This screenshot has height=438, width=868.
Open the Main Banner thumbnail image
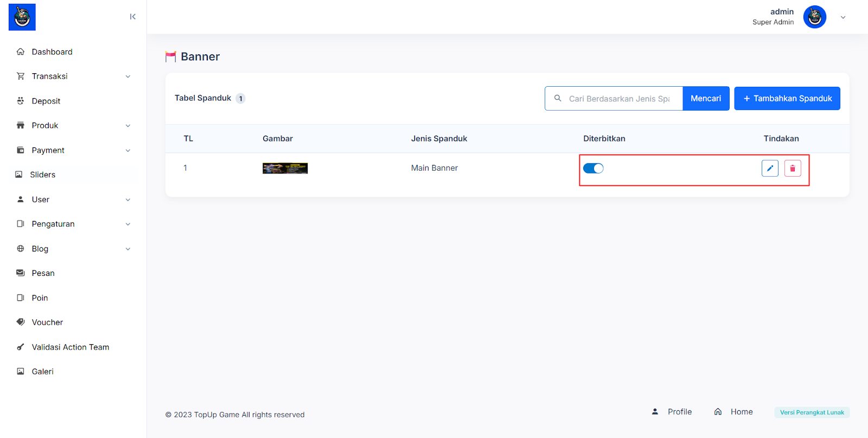[x=285, y=168]
